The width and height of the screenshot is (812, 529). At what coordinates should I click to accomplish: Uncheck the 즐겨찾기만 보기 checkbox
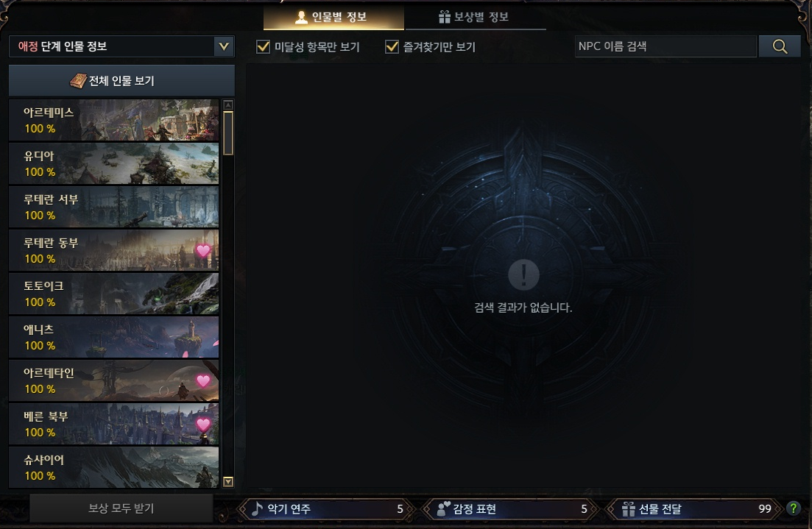tap(392, 46)
